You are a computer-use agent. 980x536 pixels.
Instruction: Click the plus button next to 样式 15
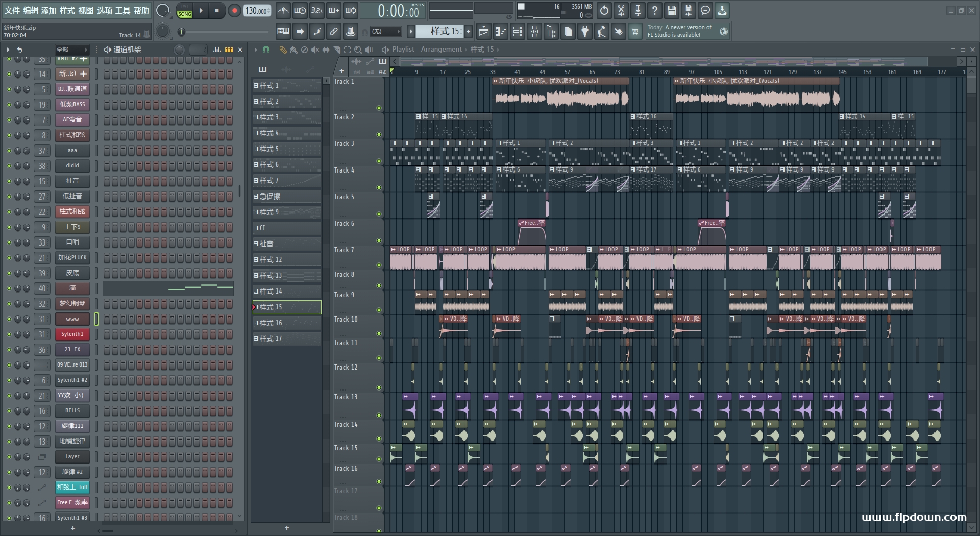click(x=468, y=32)
